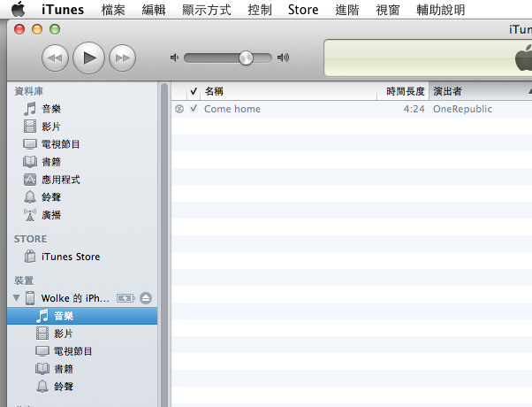
Task: Sort songs by 時間長度 column
Action: (x=403, y=91)
